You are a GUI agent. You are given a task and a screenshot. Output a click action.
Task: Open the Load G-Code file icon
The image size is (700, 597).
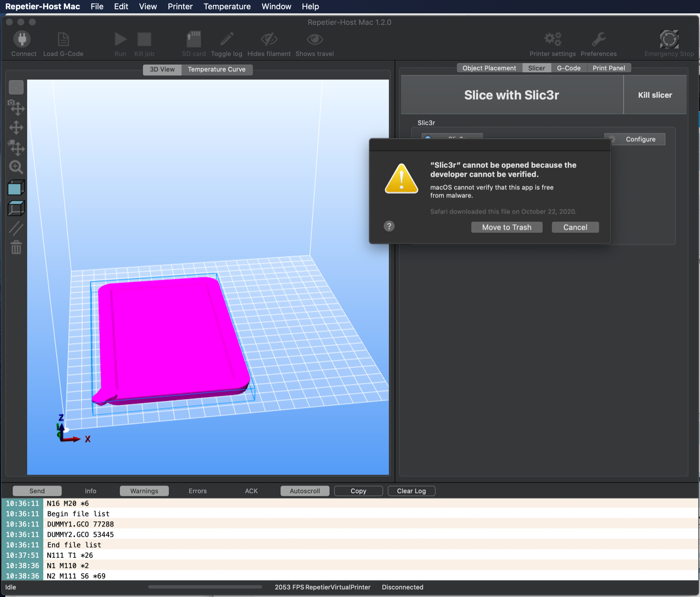63,39
